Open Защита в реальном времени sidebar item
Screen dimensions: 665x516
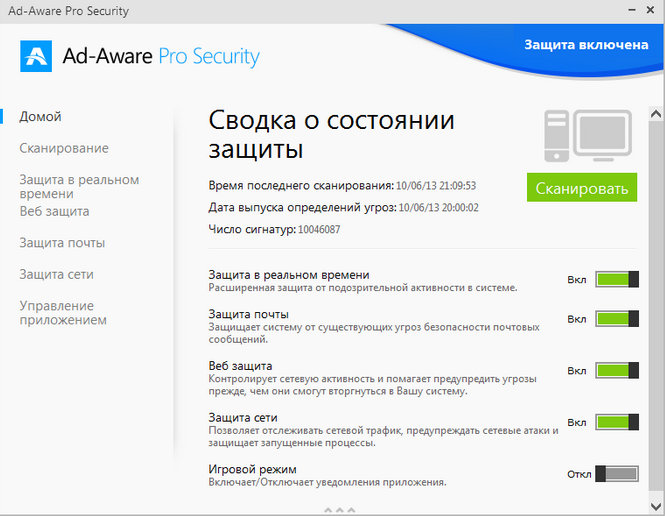(x=79, y=187)
